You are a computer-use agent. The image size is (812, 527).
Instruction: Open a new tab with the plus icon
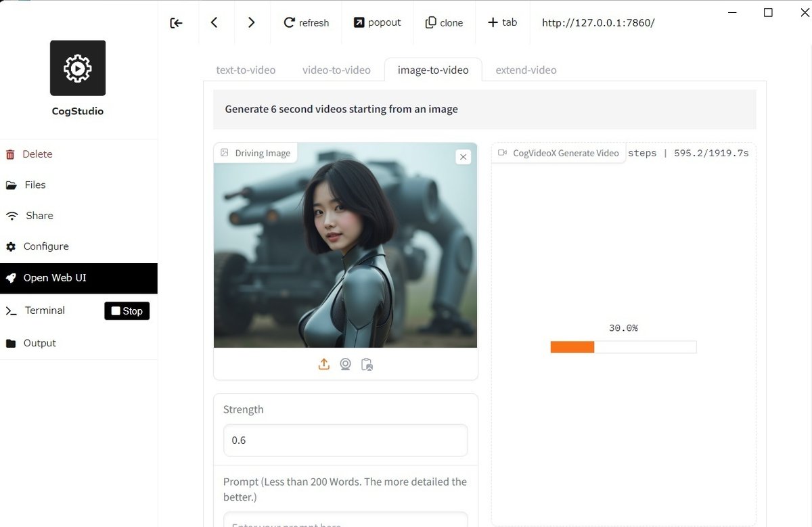502,22
